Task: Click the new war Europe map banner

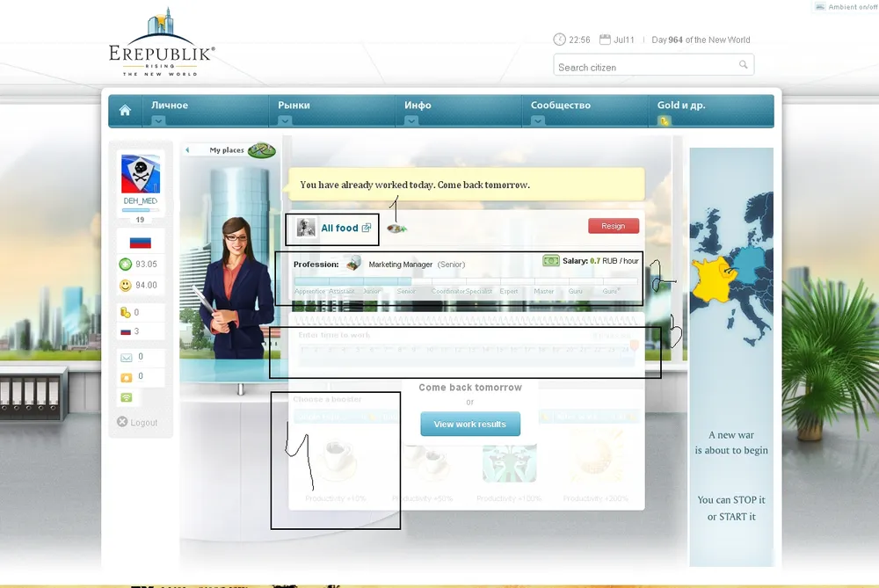Action: coord(731,357)
